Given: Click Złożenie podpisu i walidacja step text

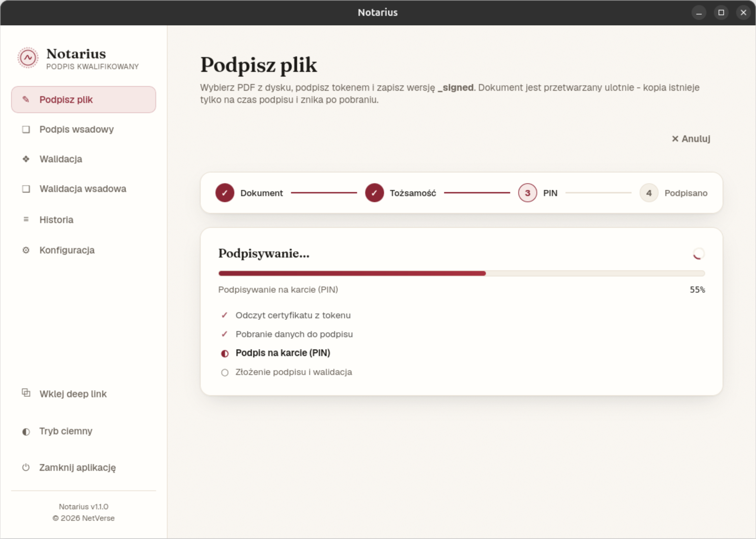Looking at the screenshot, I should [294, 372].
